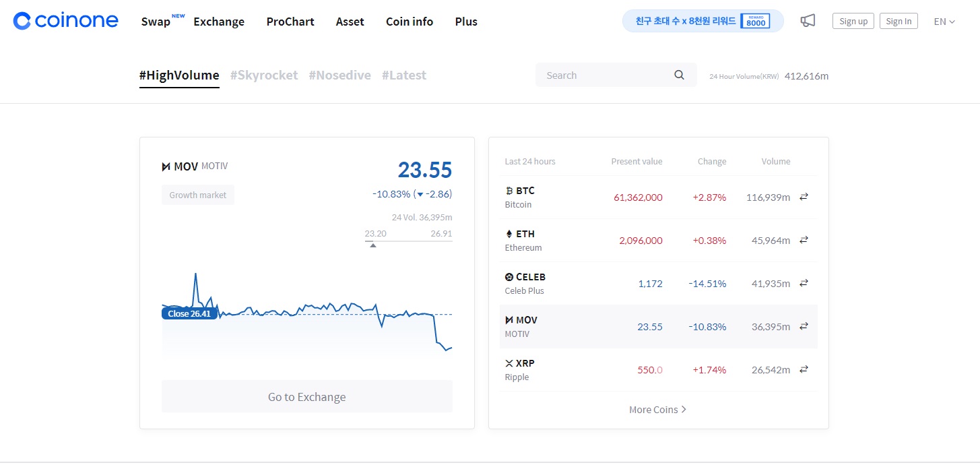Click the price range slider marker
980x465 pixels.
(373, 245)
